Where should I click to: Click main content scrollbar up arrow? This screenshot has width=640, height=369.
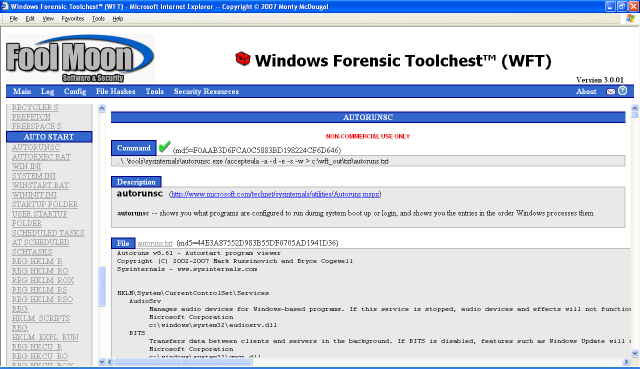coord(635,108)
